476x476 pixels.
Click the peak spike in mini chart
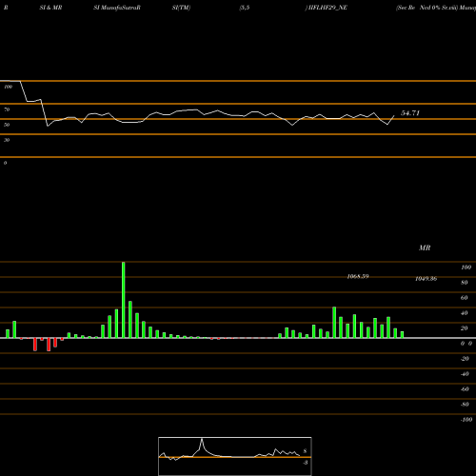point(202,440)
